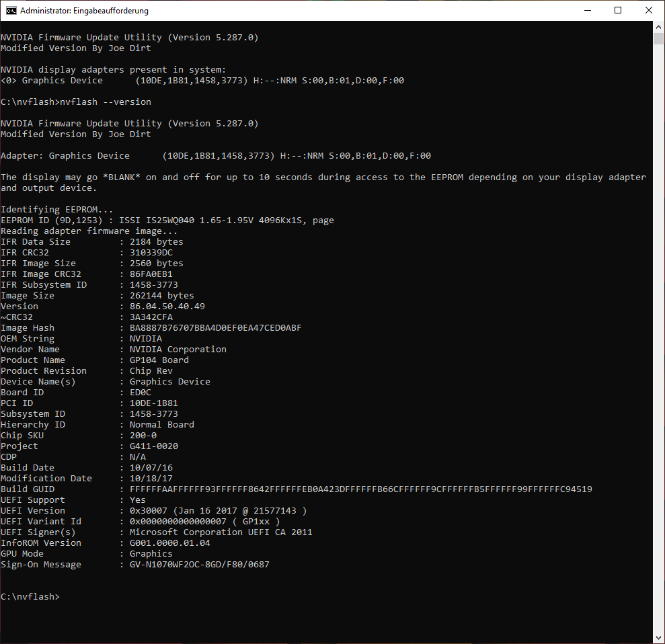The width and height of the screenshot is (665, 644).
Task: Click the 'Adapter: Graphics Device' line
Action: click(215, 155)
